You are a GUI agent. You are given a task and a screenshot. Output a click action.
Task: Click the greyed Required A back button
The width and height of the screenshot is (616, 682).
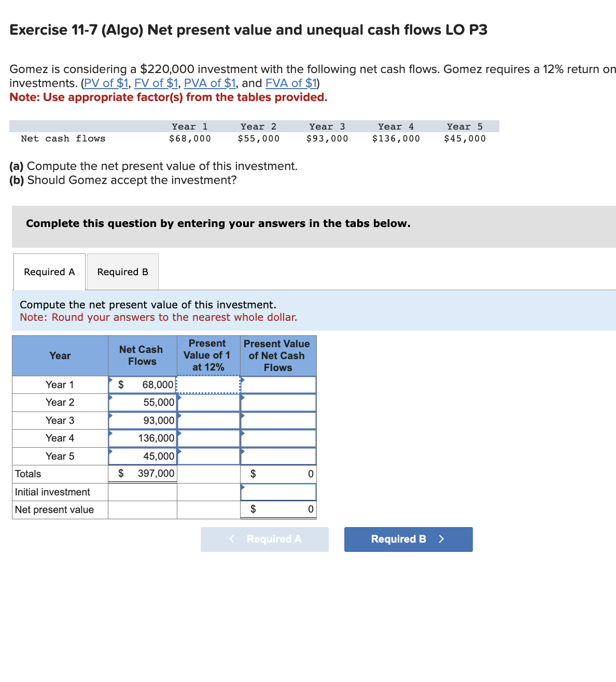click(264, 539)
